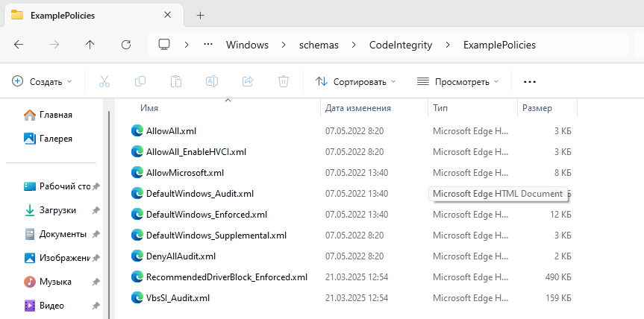This screenshot has height=319, width=644.
Task: Open Изображения in the sidebar
Action: (x=64, y=258)
